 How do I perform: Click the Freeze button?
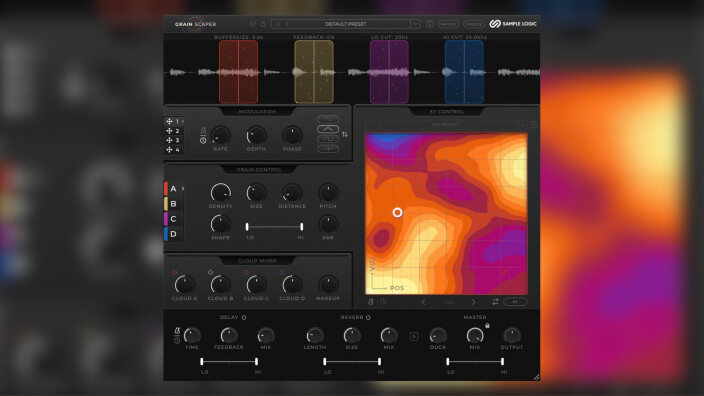pos(474,24)
